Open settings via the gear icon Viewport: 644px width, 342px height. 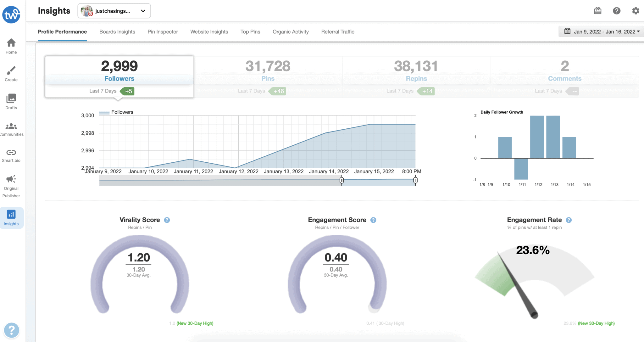[x=636, y=10]
